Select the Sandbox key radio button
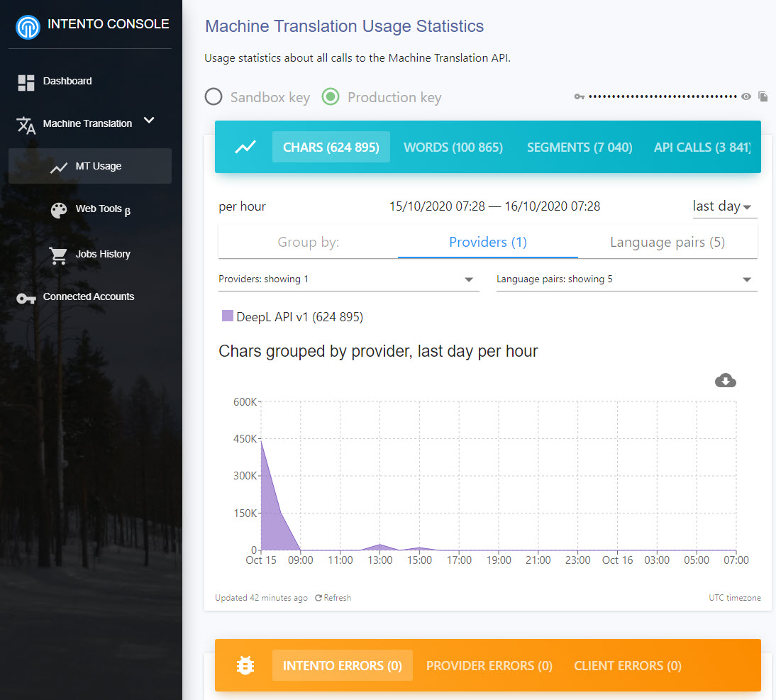Screen dimensions: 776x700 (214, 96)
